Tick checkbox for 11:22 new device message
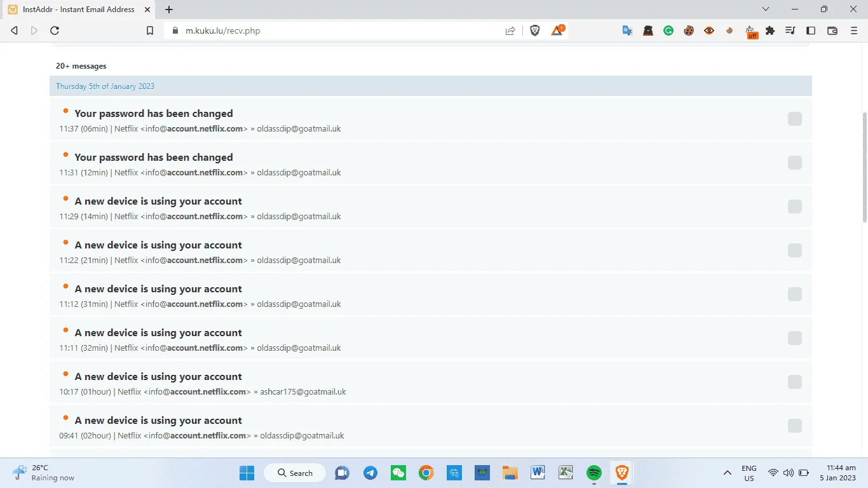868x488 pixels. 794,250
